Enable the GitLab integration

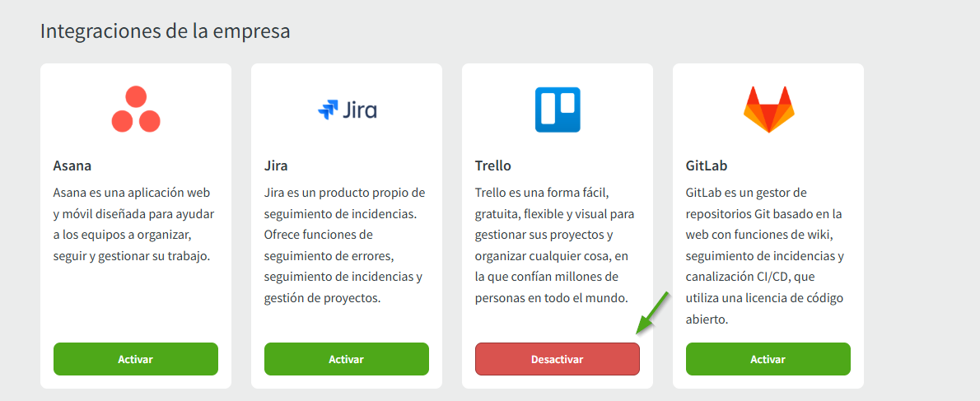coord(768,359)
